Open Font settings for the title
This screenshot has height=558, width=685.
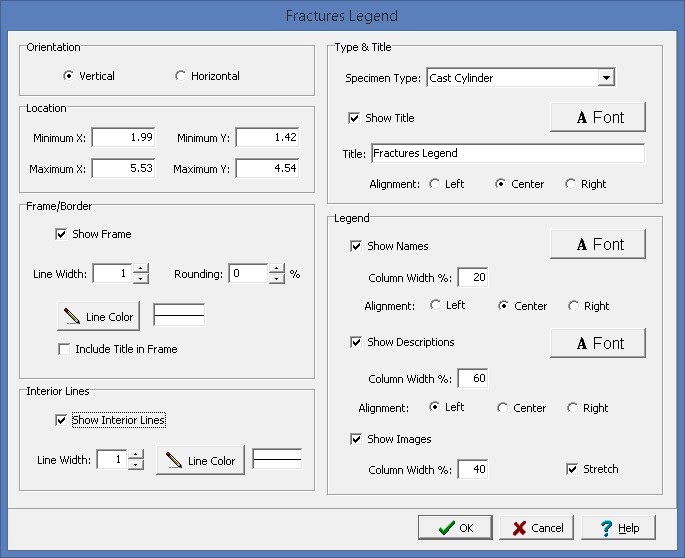click(x=597, y=117)
